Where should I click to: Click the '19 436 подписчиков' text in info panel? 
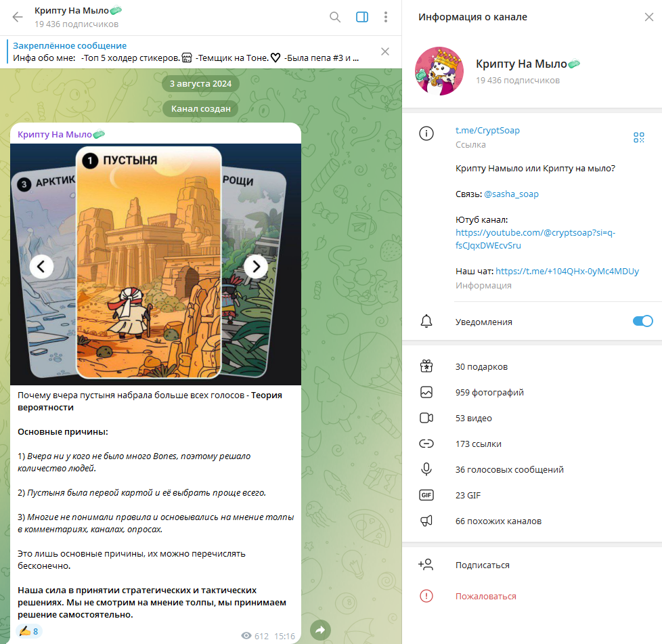click(518, 80)
